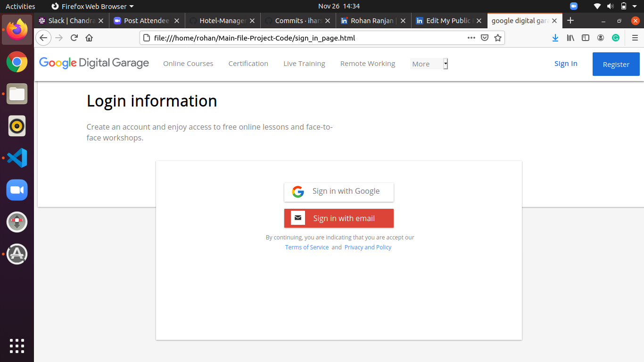Reload the current page
This screenshot has width=644, height=362.
(74, 38)
